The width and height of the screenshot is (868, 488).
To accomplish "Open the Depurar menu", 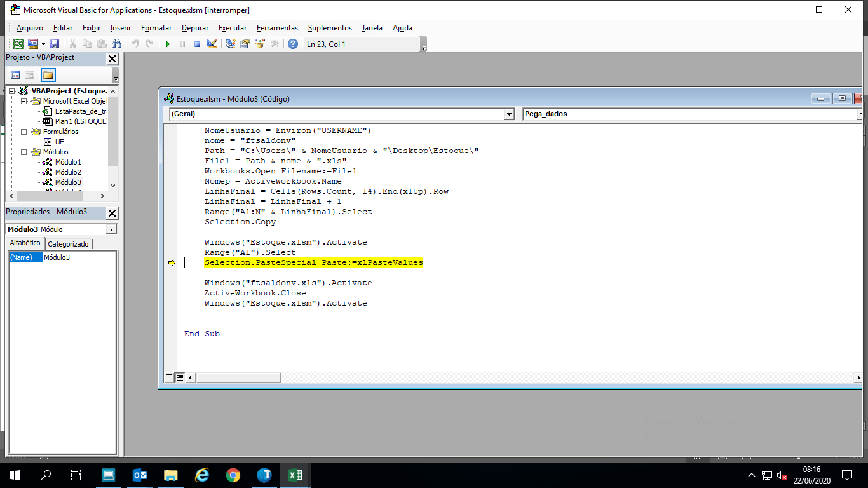I will pyautogui.click(x=195, y=28).
